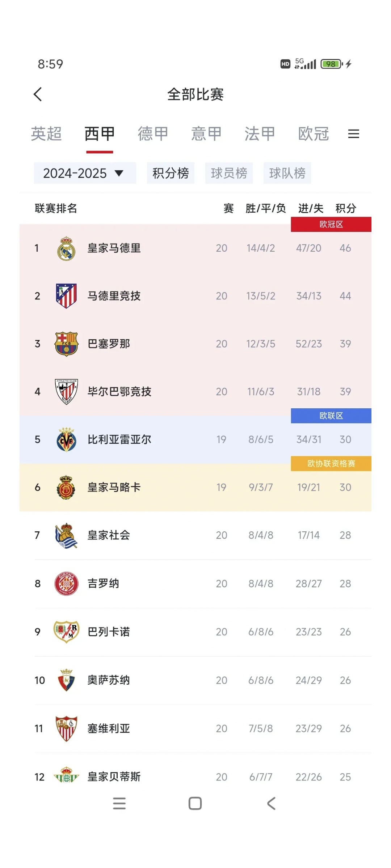
Task: Click the 欧联区 blue zone label
Action: [x=331, y=415]
